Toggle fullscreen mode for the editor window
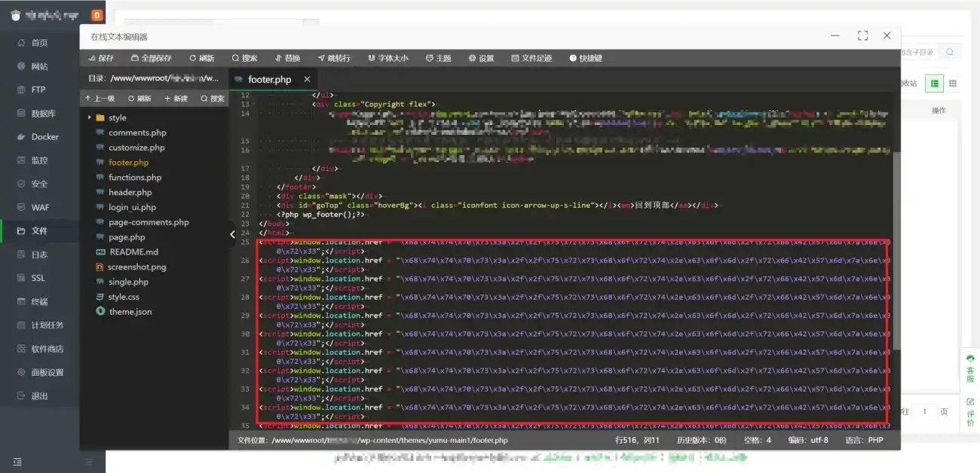 pyautogui.click(x=862, y=35)
